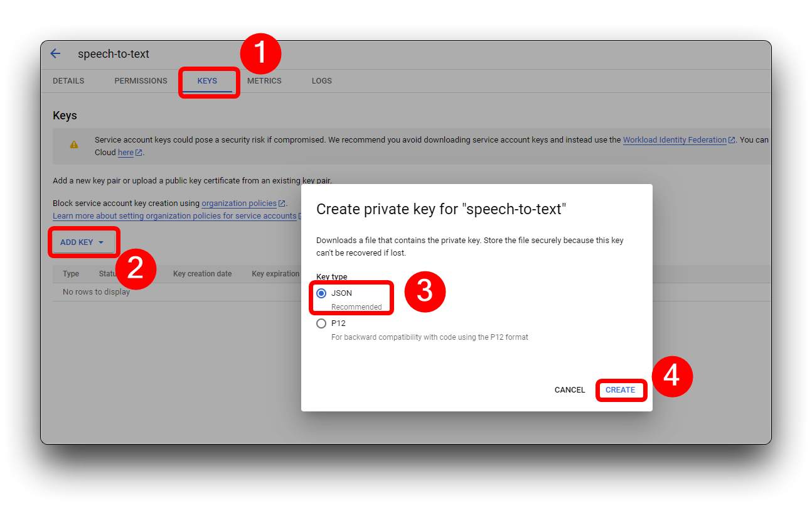Click CANCEL in the dialog
Viewport: 812px width, 505px height.
click(x=570, y=390)
